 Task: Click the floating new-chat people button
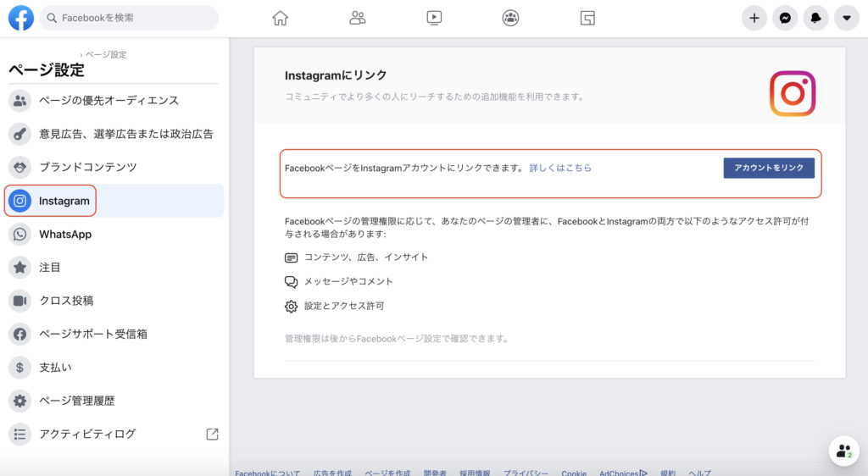(843, 451)
